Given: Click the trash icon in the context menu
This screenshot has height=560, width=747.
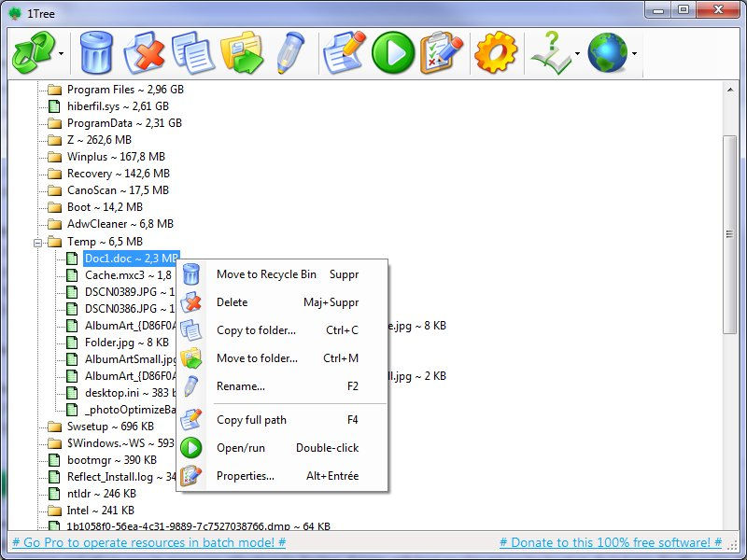Looking at the screenshot, I should 191,274.
